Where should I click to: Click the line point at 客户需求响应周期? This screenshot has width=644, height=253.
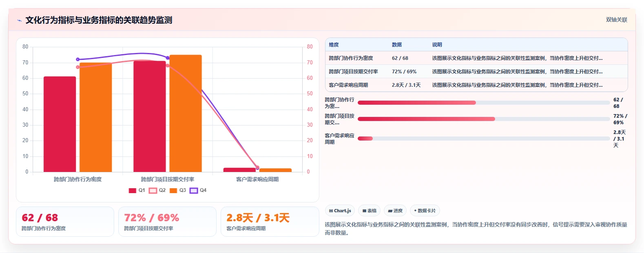[x=257, y=167]
